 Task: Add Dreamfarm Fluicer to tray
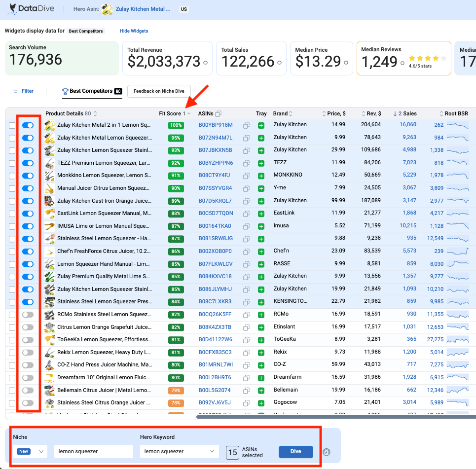pyautogui.click(x=261, y=378)
